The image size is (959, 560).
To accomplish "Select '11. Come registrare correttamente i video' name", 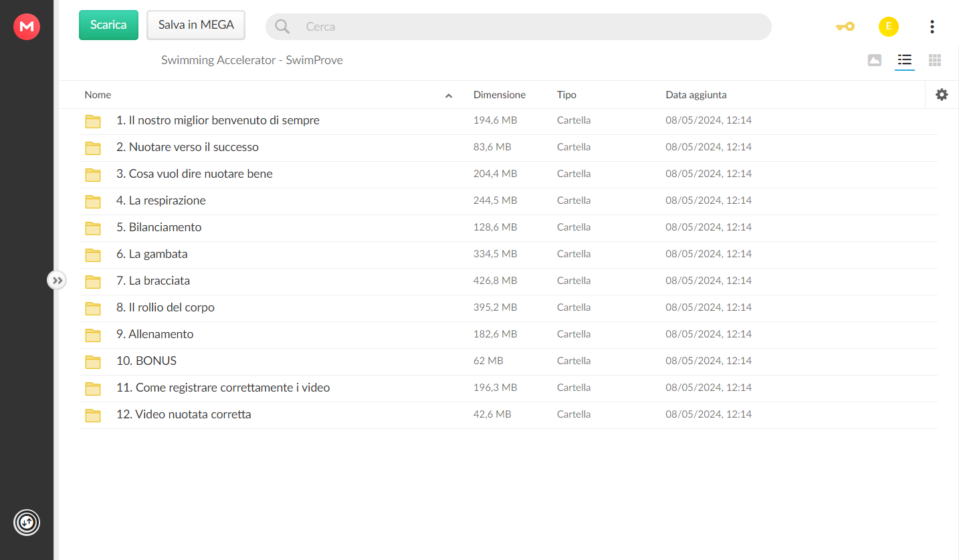I will tap(223, 388).
